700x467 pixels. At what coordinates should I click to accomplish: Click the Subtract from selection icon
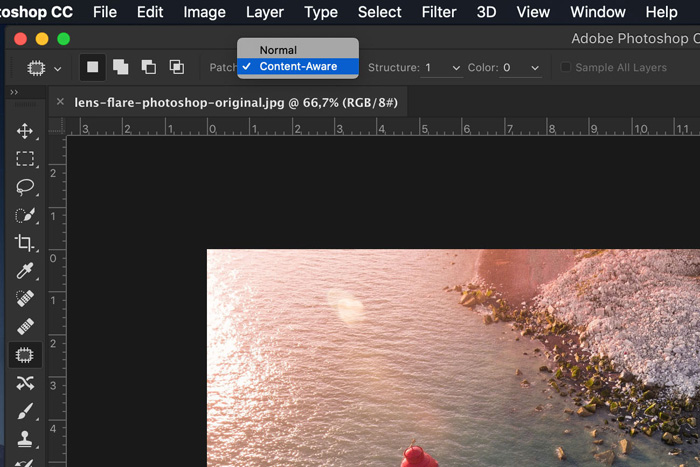click(x=149, y=67)
